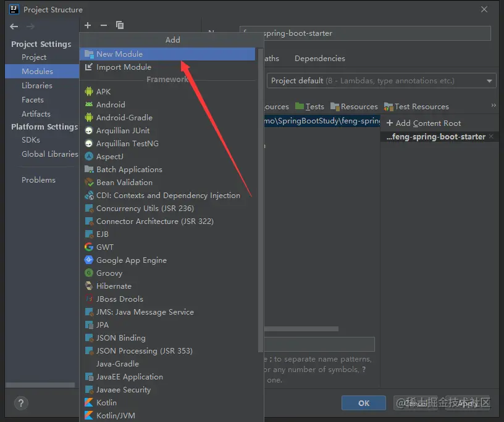
Task: Click the Copy module icon
Action: click(x=120, y=25)
